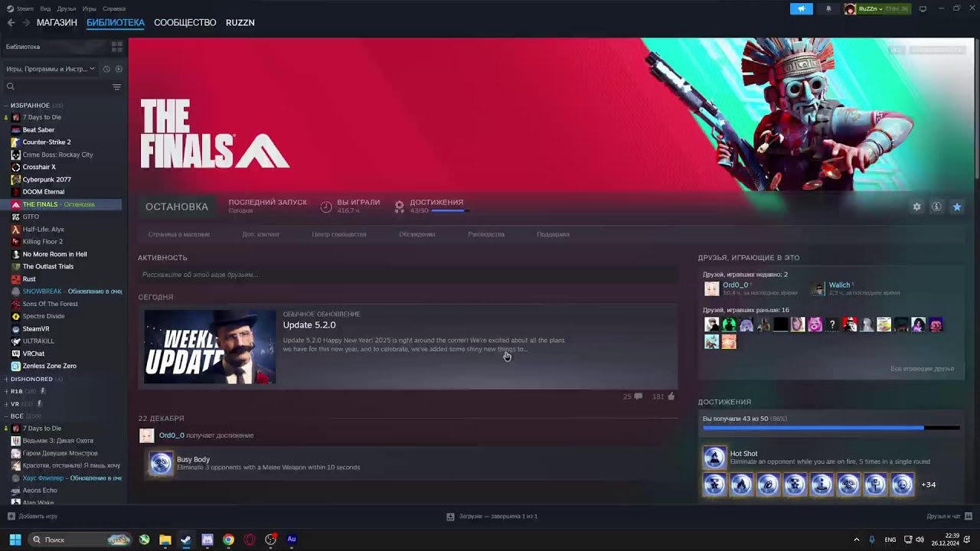Select the Counter-Strike 2 library entry
Image resolution: width=980 pixels, height=551 pixels.
point(46,142)
